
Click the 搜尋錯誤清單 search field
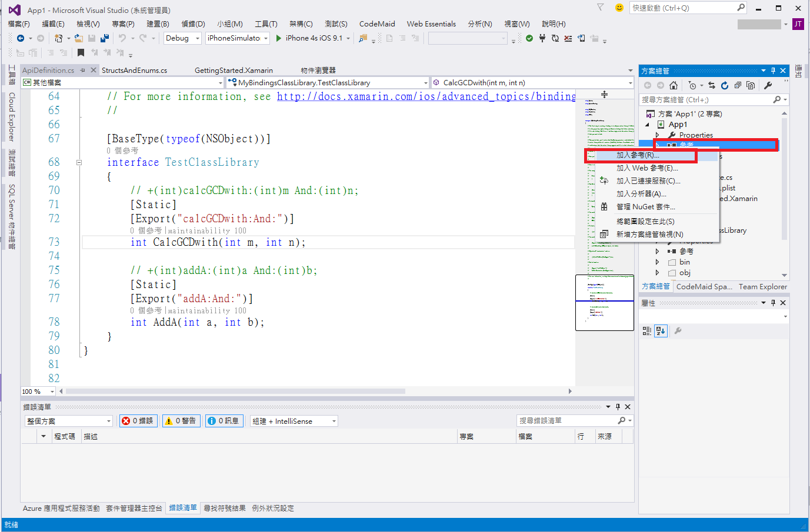pyautogui.click(x=568, y=421)
